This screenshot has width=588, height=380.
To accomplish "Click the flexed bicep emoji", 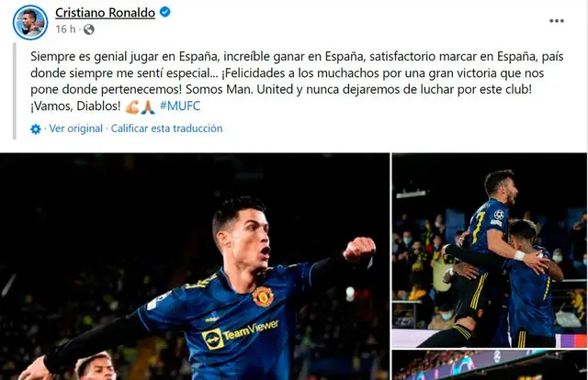I will (x=132, y=106).
